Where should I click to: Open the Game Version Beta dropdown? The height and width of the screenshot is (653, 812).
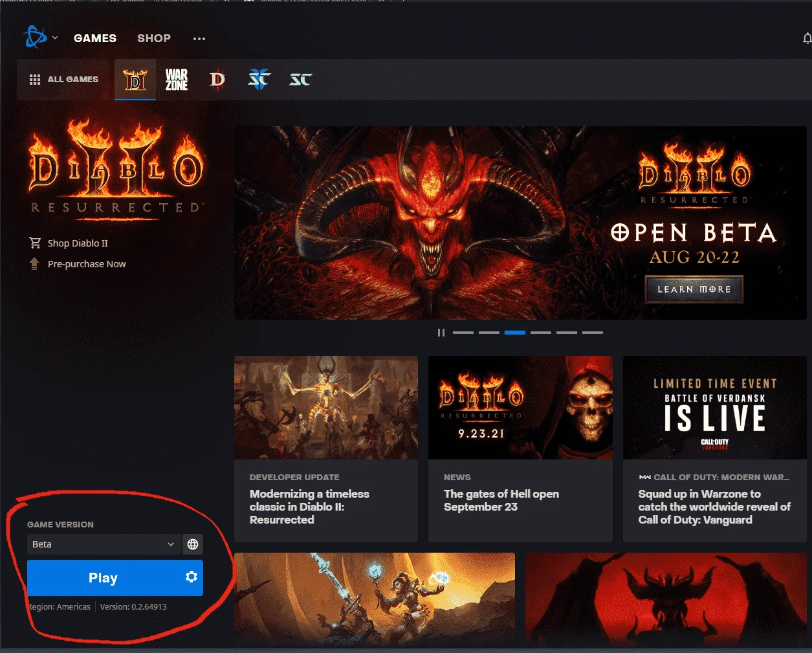tap(104, 544)
